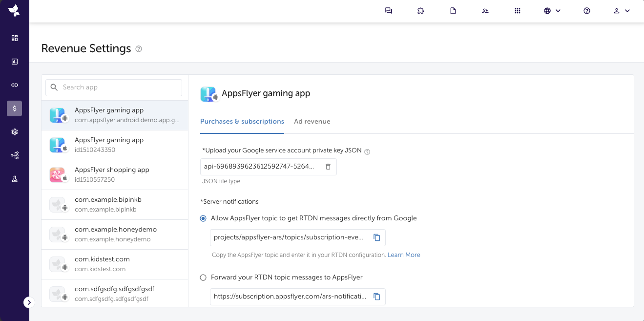This screenshot has width=644, height=321.
Task: Select AppsFlyer gaming app id1510243350
Action: tap(115, 145)
